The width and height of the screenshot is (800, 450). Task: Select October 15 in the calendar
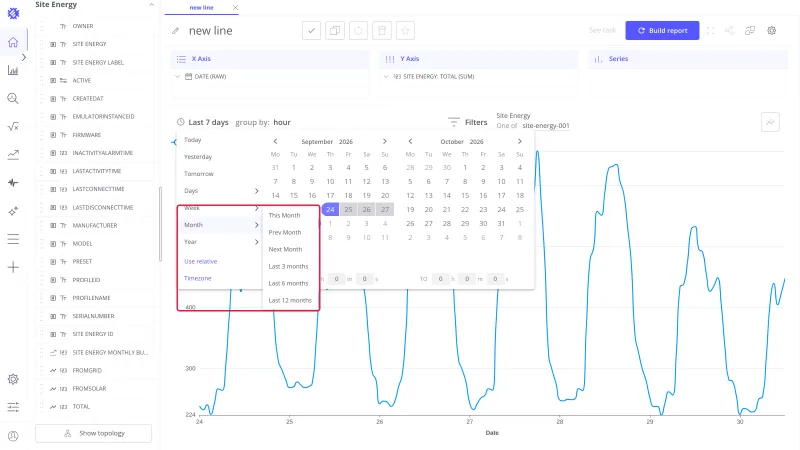[x=465, y=195]
